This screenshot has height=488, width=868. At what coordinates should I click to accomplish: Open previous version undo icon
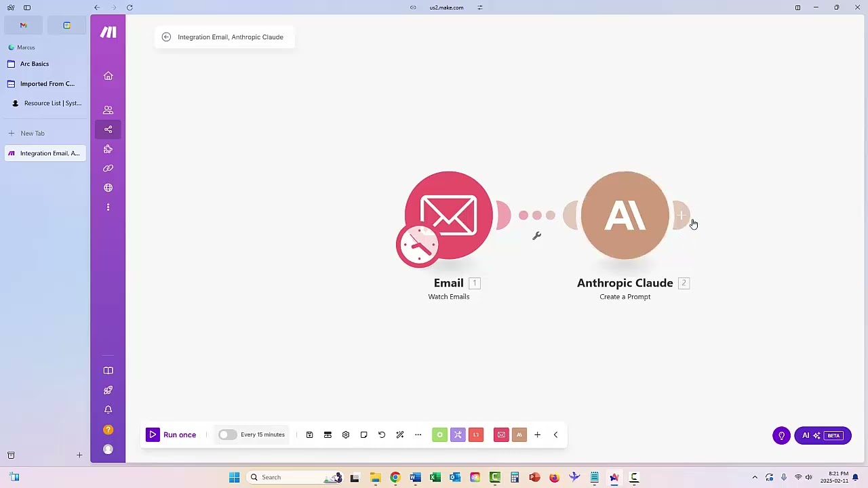382,435
